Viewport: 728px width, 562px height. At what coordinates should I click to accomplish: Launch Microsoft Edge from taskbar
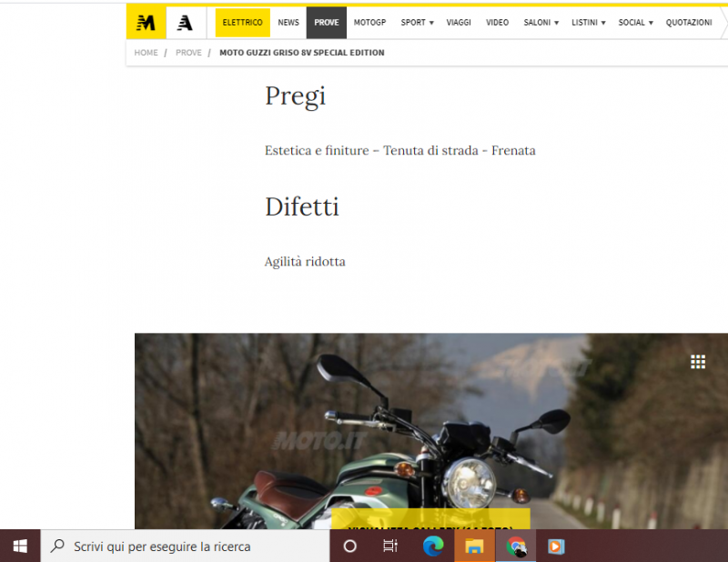(x=433, y=547)
